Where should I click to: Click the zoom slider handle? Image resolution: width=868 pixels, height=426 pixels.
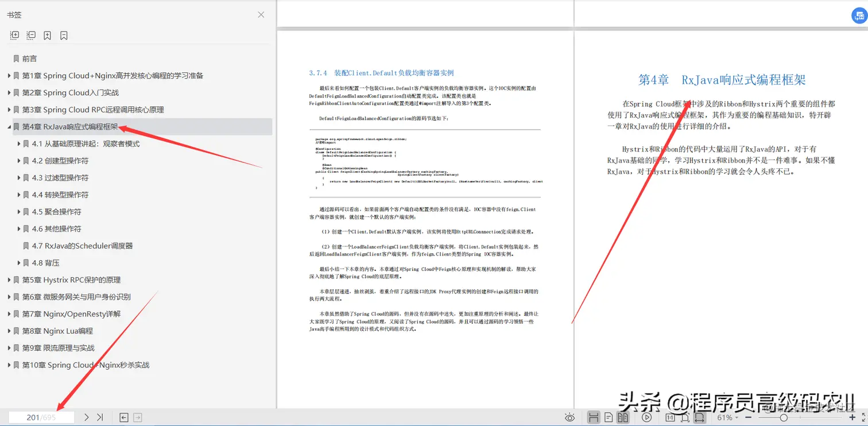coord(784,417)
